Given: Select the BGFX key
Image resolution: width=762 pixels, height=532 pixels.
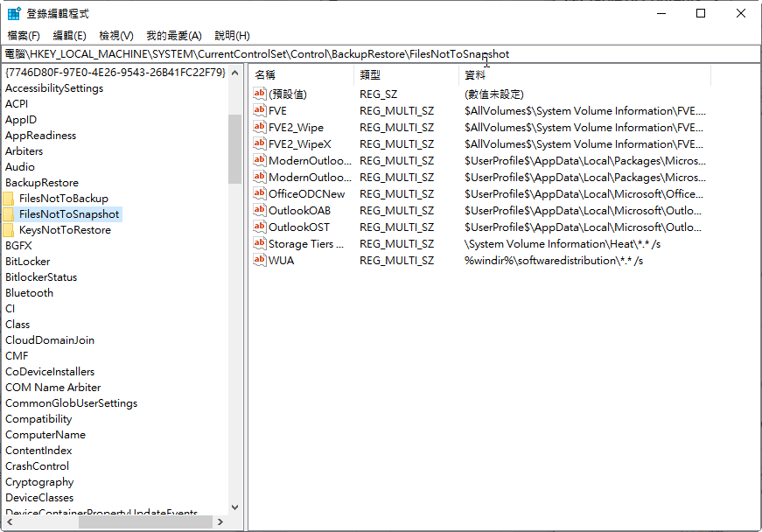Looking at the screenshot, I should tap(18, 245).
